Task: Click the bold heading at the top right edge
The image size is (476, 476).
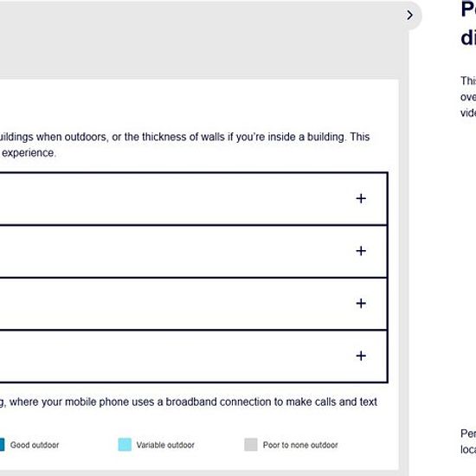Action: 468,23
